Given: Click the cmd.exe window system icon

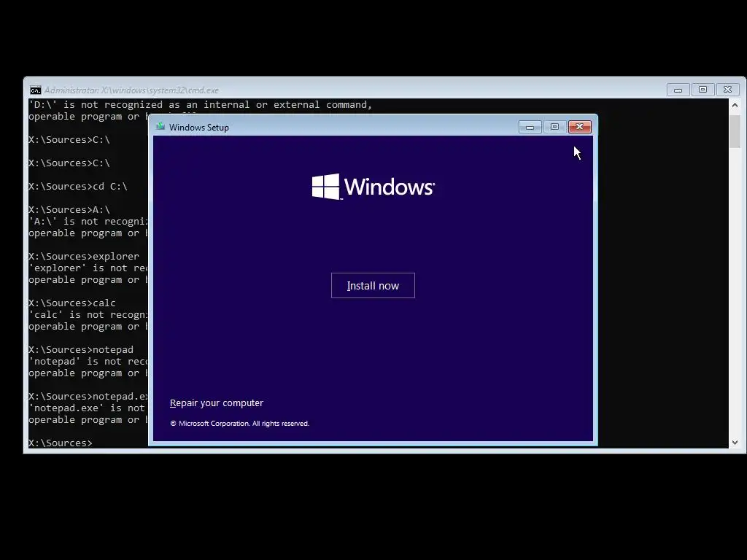Looking at the screenshot, I should [x=35, y=90].
